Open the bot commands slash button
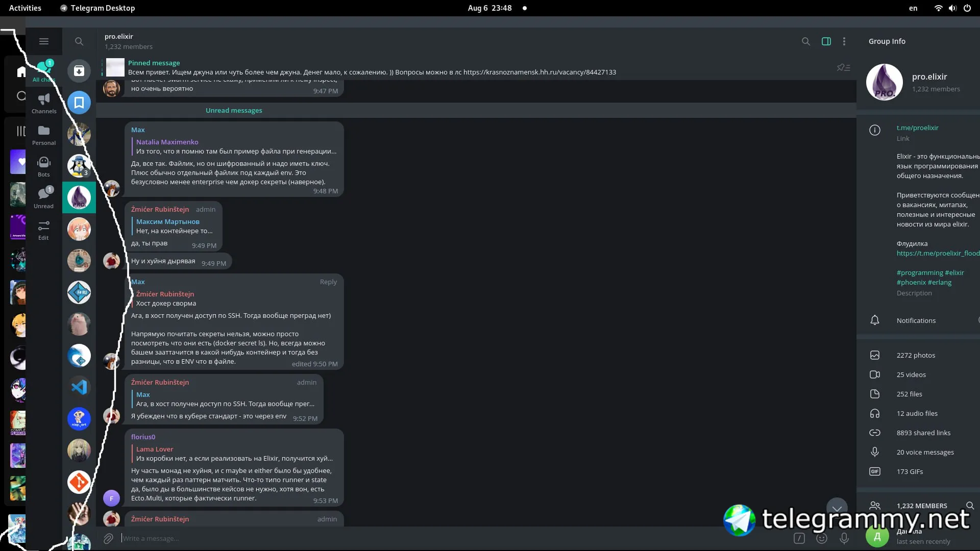Image resolution: width=980 pixels, height=551 pixels. click(799, 538)
